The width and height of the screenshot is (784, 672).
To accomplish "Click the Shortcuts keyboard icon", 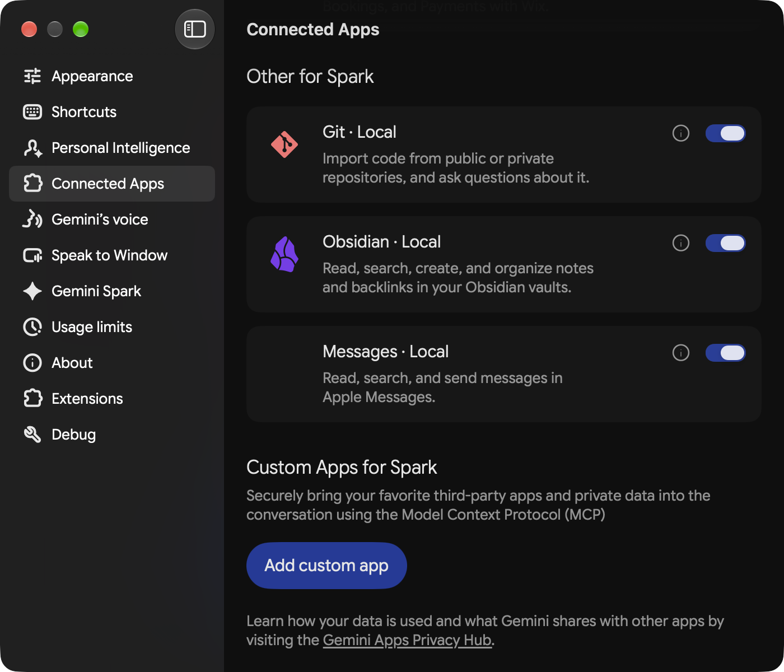I will click(32, 112).
